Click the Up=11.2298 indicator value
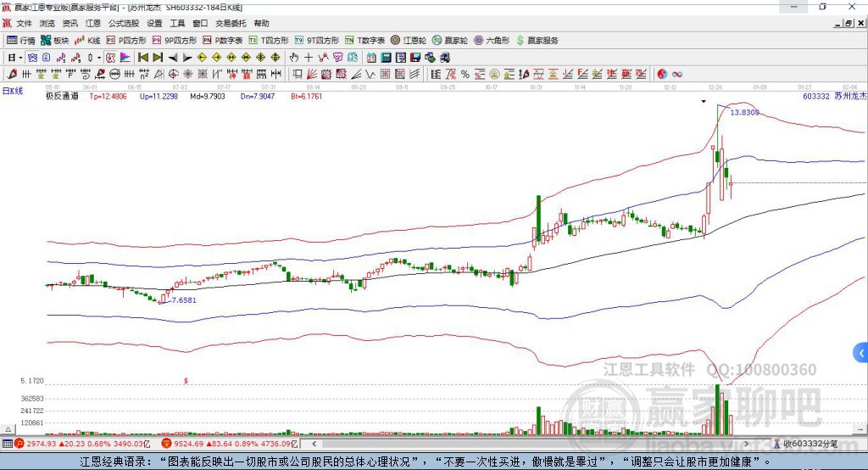 tap(159, 96)
